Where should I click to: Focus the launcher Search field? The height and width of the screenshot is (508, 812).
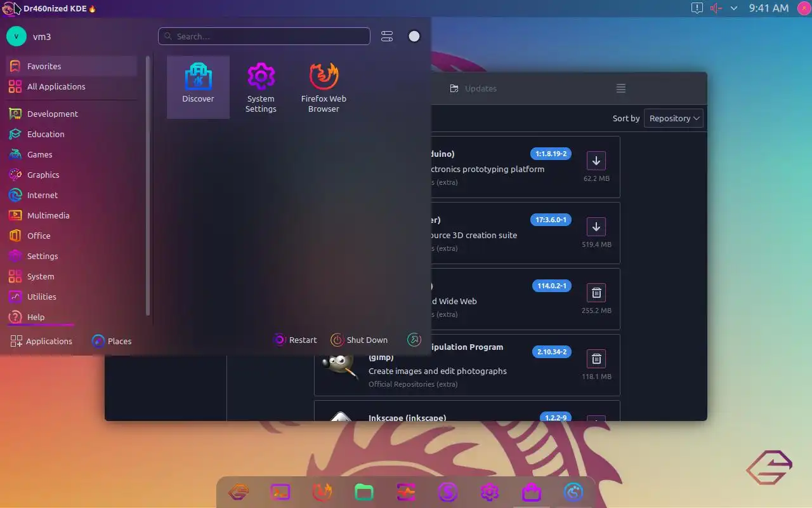coord(264,36)
